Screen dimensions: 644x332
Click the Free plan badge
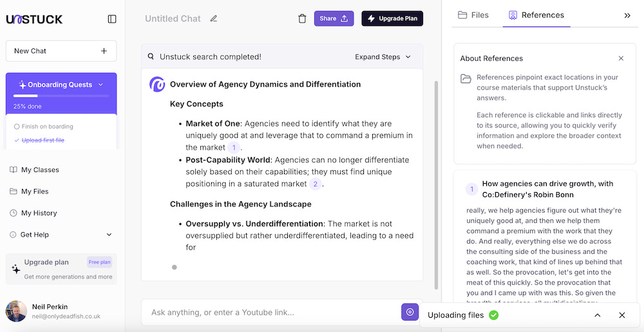tap(99, 262)
